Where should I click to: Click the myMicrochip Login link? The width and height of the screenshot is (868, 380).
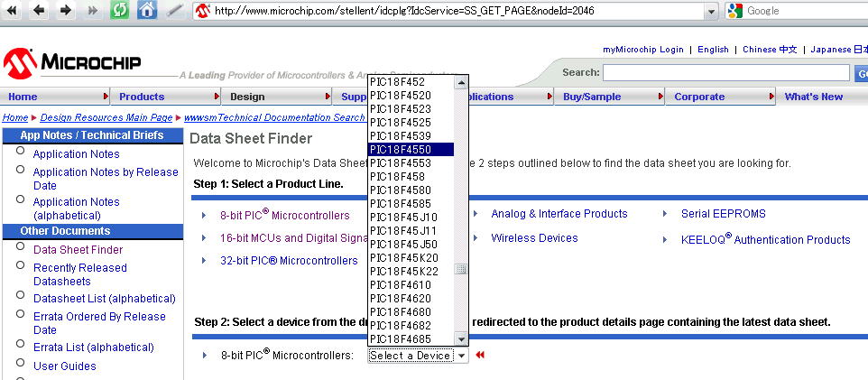click(x=643, y=50)
